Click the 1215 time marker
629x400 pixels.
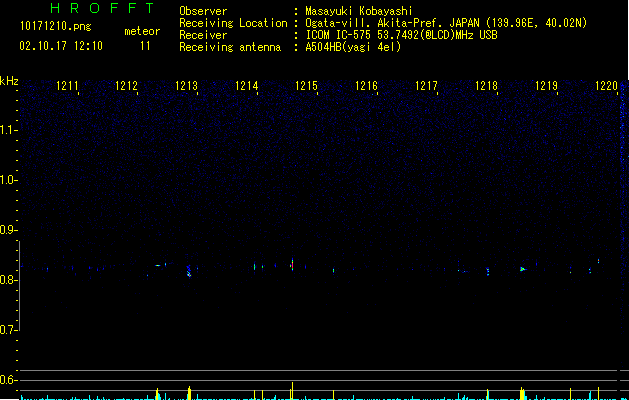click(x=306, y=86)
